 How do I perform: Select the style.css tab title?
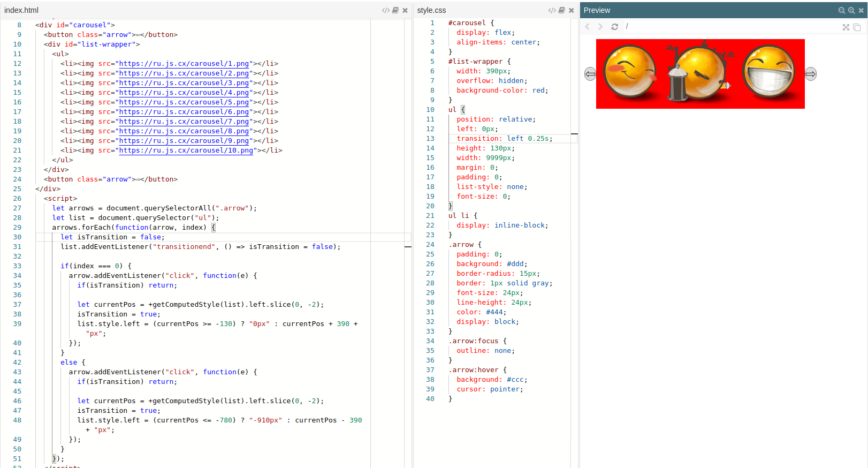pos(431,10)
